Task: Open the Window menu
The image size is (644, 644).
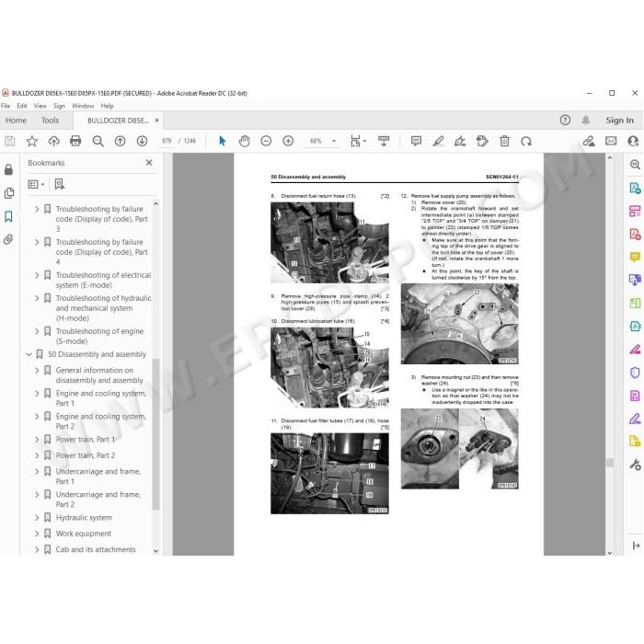Action: 83,106
